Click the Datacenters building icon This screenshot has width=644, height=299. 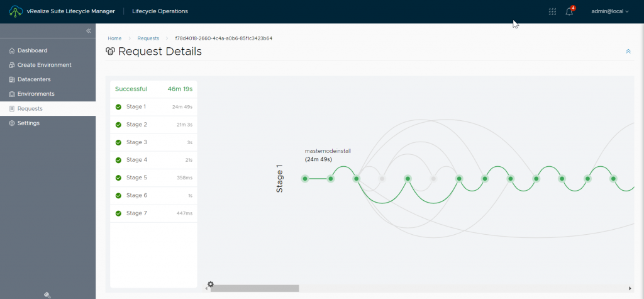(x=12, y=79)
